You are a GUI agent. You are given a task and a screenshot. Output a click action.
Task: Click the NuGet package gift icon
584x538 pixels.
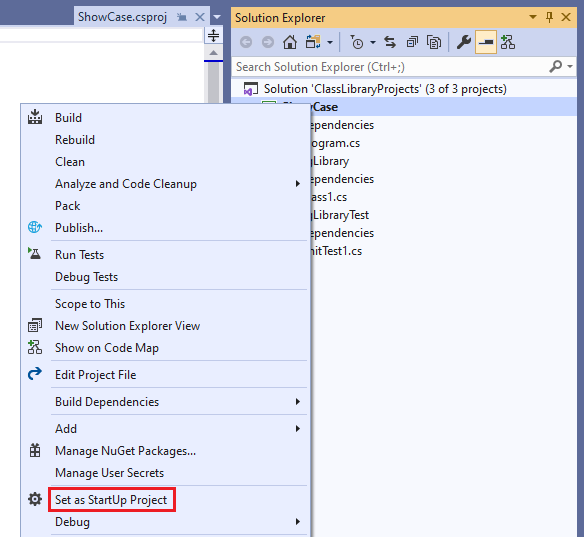pyautogui.click(x=35, y=450)
